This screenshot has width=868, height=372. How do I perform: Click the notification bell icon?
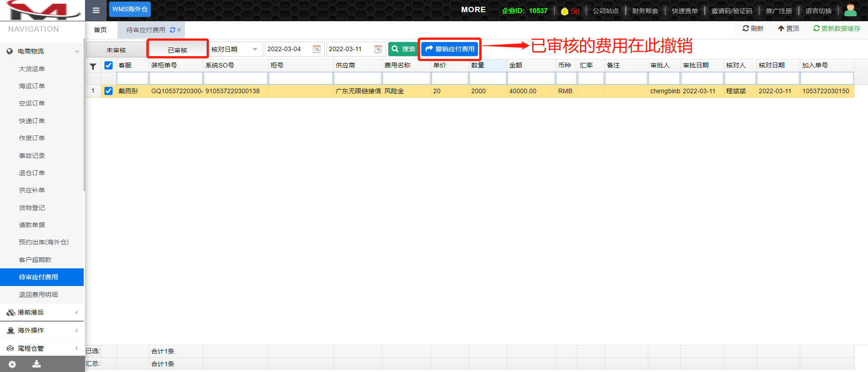[565, 11]
